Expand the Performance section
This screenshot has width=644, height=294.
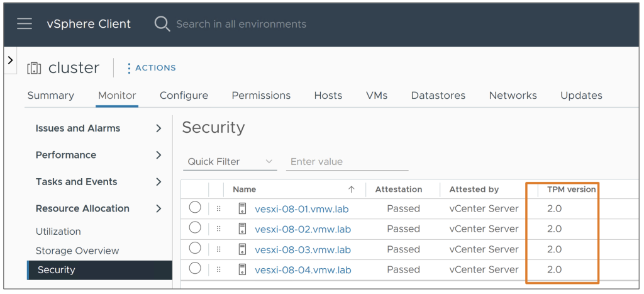click(x=158, y=155)
